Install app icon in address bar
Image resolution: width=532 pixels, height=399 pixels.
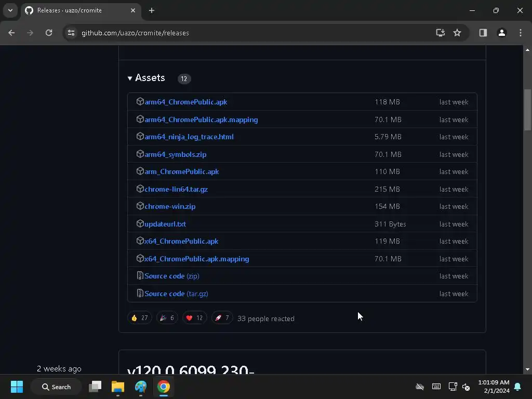pyautogui.click(x=441, y=33)
